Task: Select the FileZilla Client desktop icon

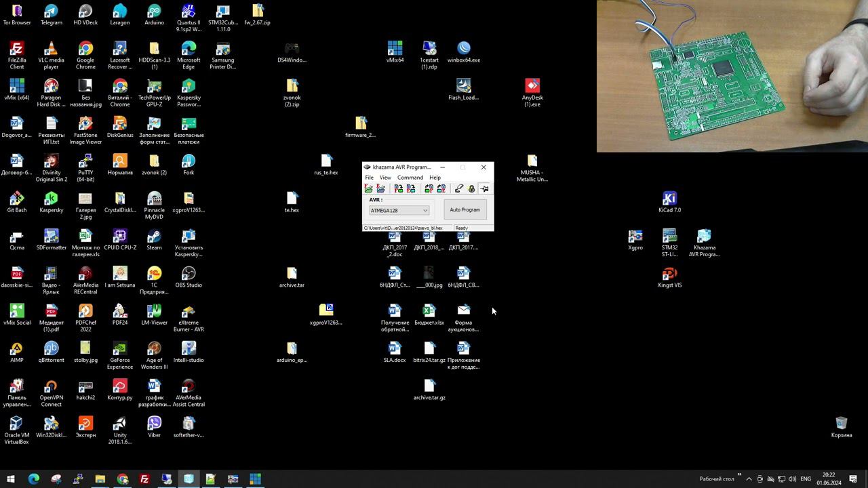Action: coord(17,56)
